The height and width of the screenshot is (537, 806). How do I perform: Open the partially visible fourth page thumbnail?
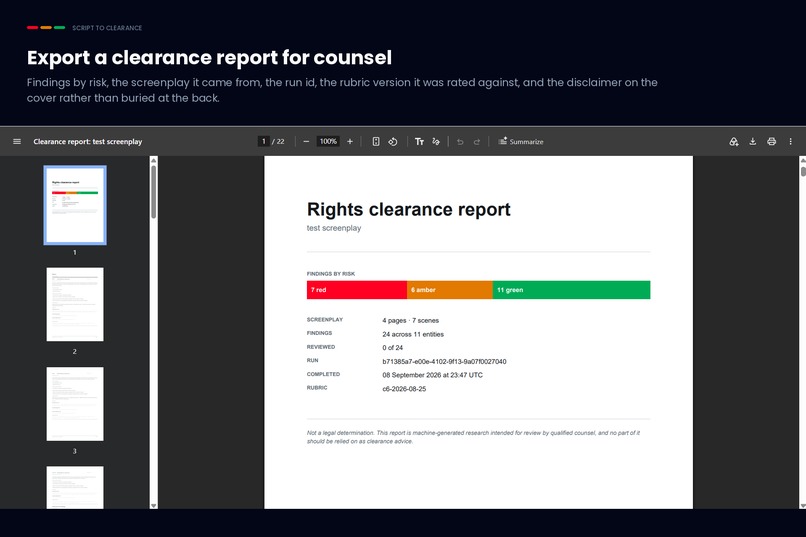click(75, 487)
